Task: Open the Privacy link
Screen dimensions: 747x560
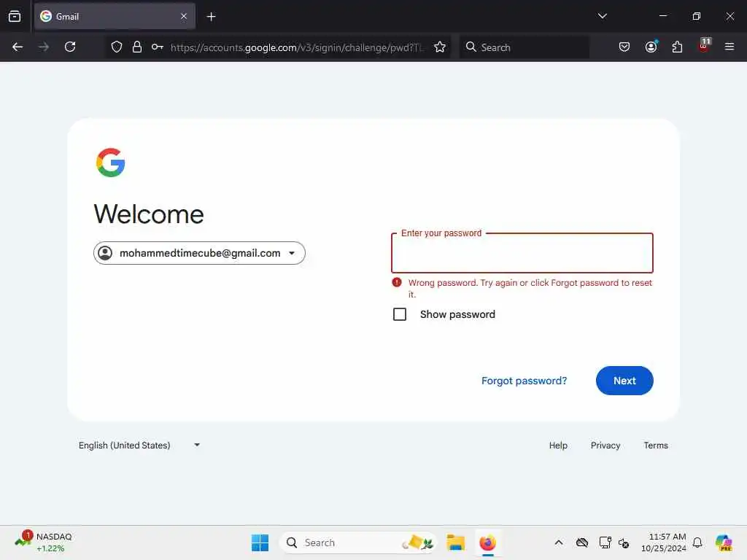Action: click(x=605, y=446)
